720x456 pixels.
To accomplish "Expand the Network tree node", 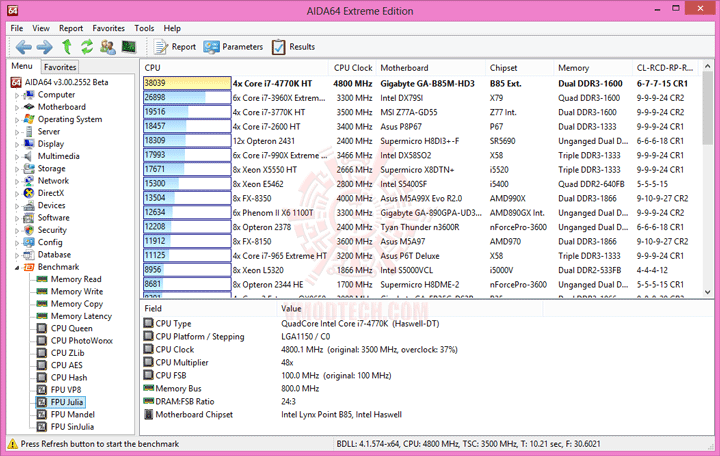I will coord(17,181).
